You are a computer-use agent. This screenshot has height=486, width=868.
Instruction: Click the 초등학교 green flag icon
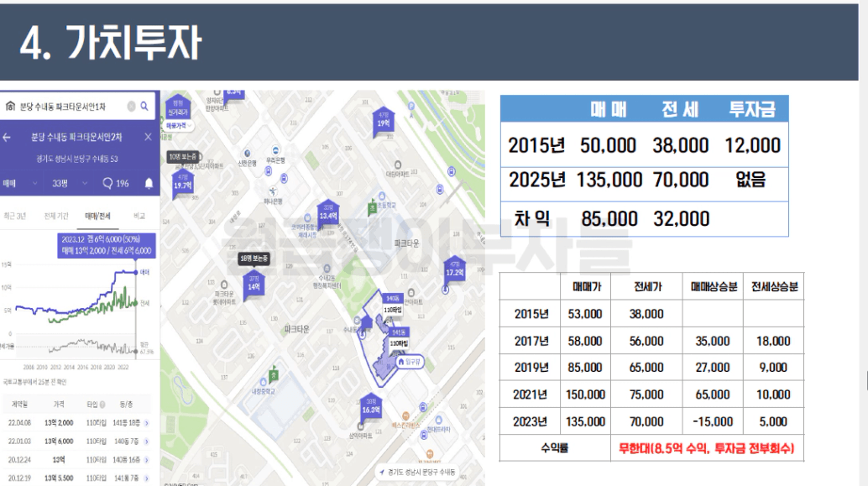coord(373,208)
